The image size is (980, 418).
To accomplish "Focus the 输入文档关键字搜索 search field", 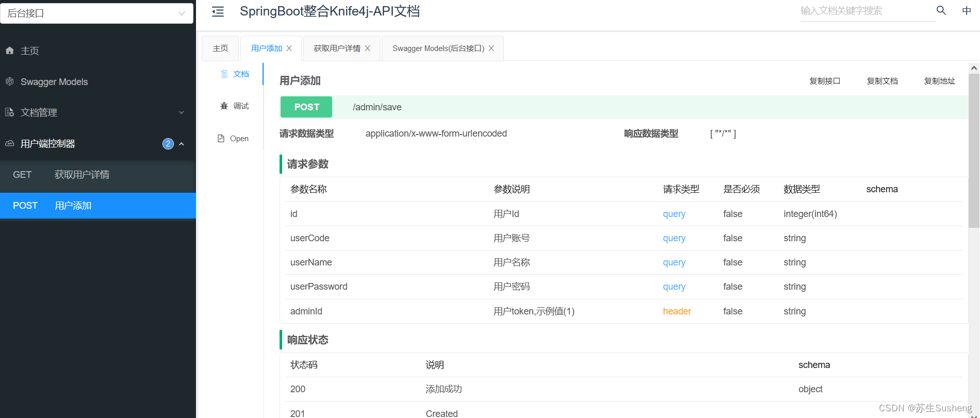I will (868, 11).
